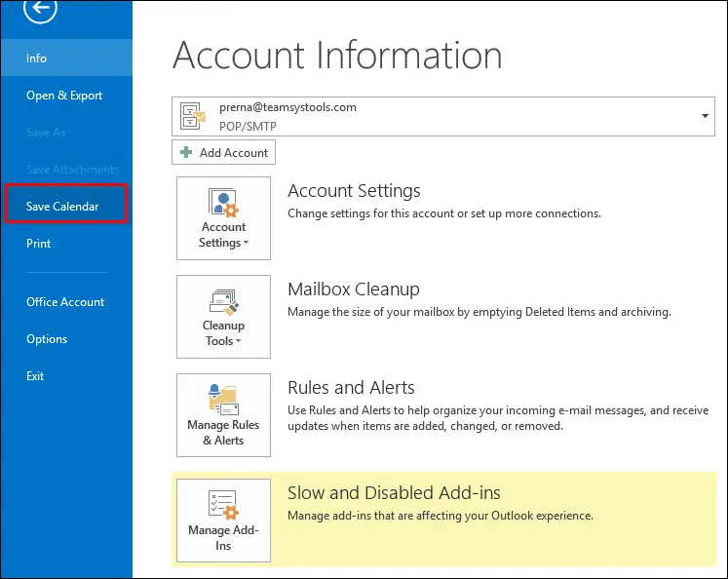Expand the prerna@teamsystools.com account selector
728x579 pixels.
pos(705,116)
